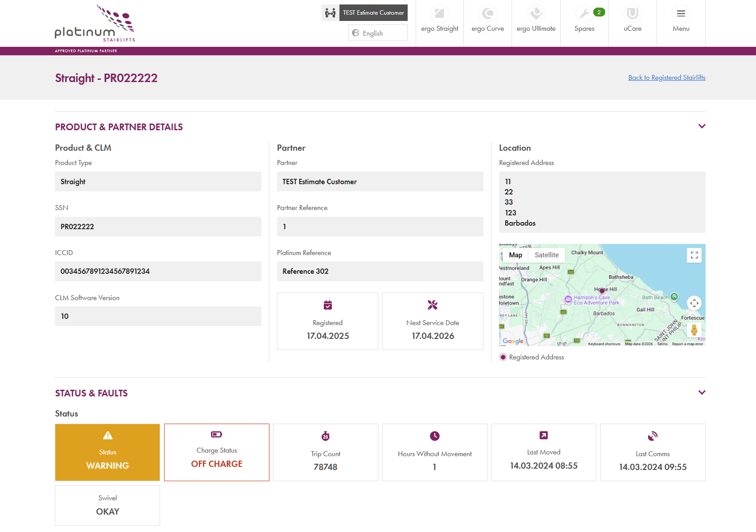Open the English language selector
The height and width of the screenshot is (532, 756).
(x=378, y=33)
